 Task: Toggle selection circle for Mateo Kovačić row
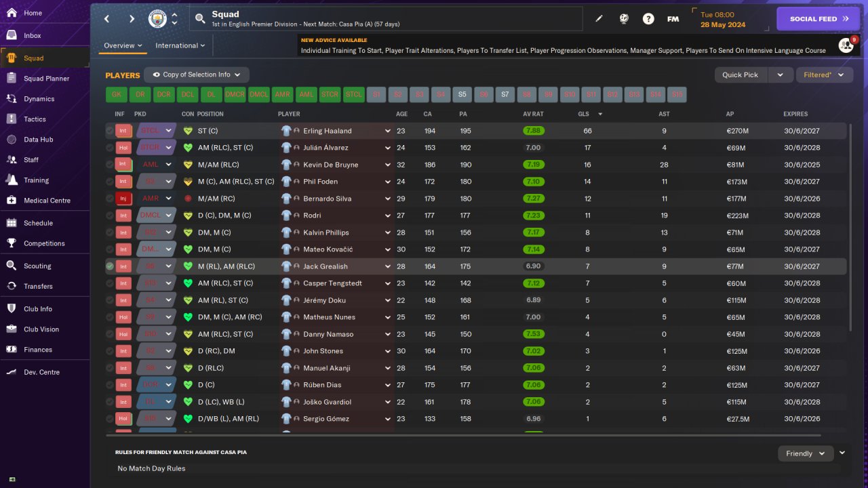click(110, 249)
